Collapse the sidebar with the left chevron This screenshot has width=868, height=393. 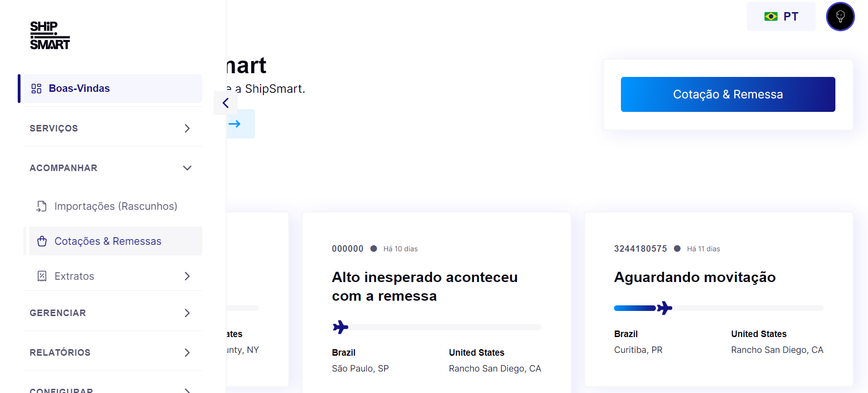(226, 103)
